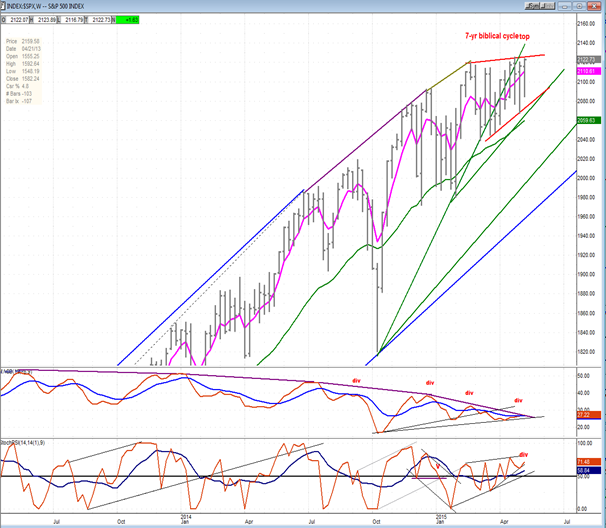Click the orange StochRSI value tag 71.48
Viewport: 606px width, 528px height.
(589, 462)
